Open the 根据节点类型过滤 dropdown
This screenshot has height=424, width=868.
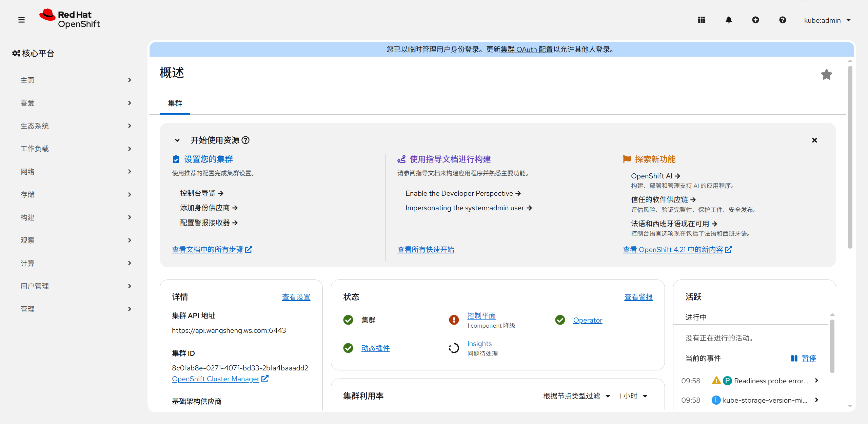576,396
